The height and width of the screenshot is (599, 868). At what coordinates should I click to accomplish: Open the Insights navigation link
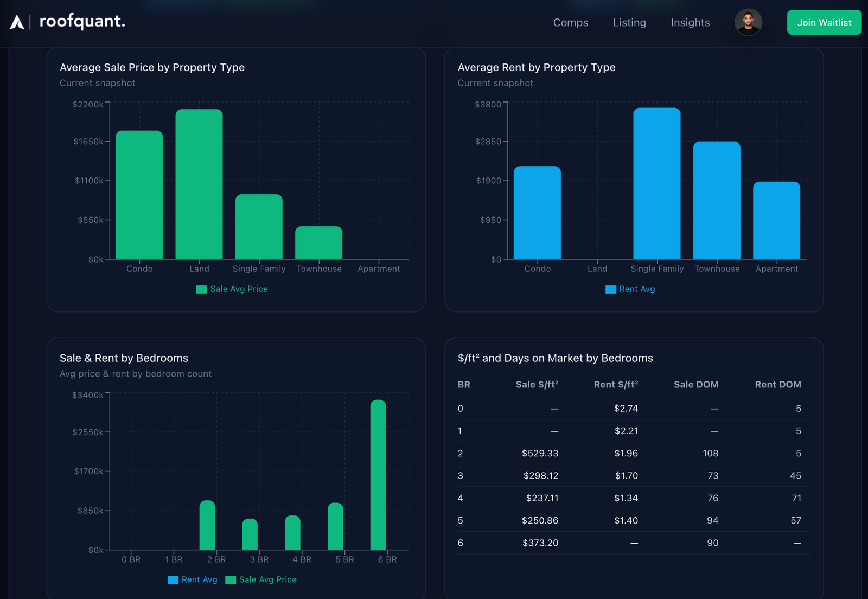pyautogui.click(x=690, y=23)
